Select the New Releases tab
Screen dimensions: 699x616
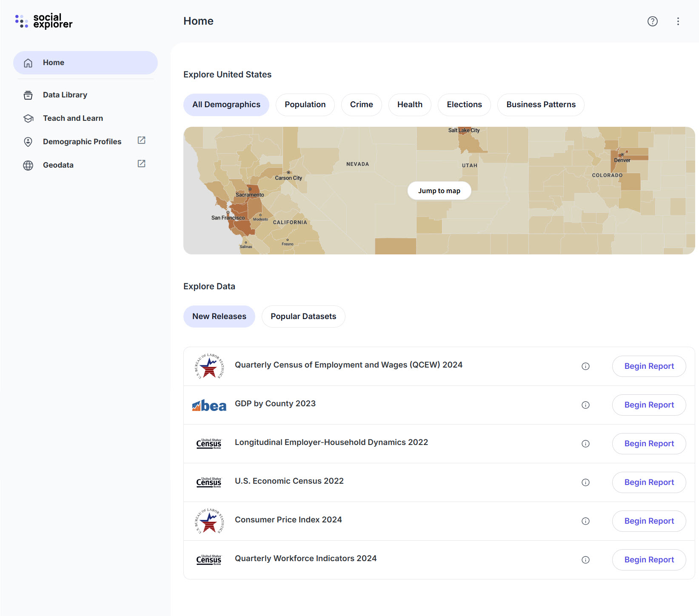(219, 317)
